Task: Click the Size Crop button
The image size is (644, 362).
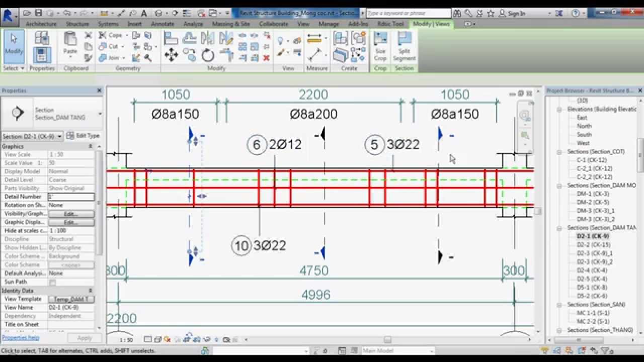Action: point(380,47)
